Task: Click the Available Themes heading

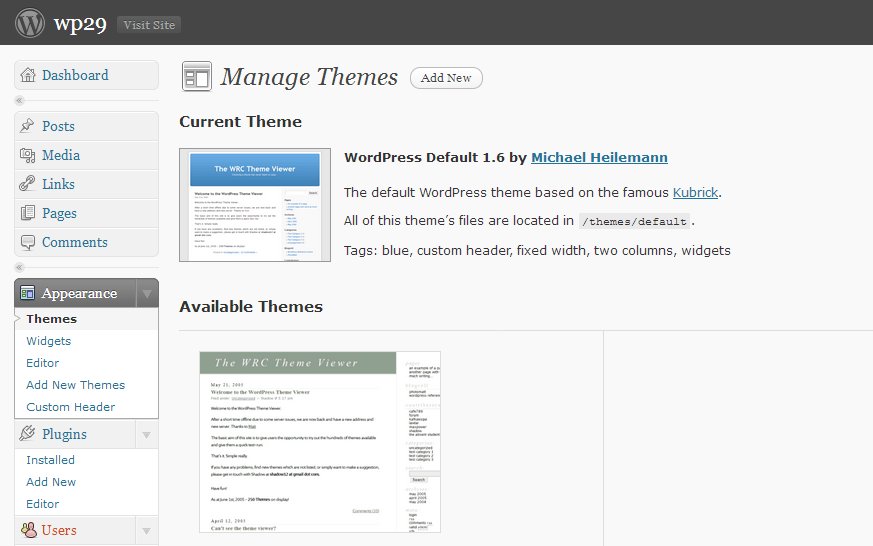Action: pyautogui.click(x=251, y=307)
